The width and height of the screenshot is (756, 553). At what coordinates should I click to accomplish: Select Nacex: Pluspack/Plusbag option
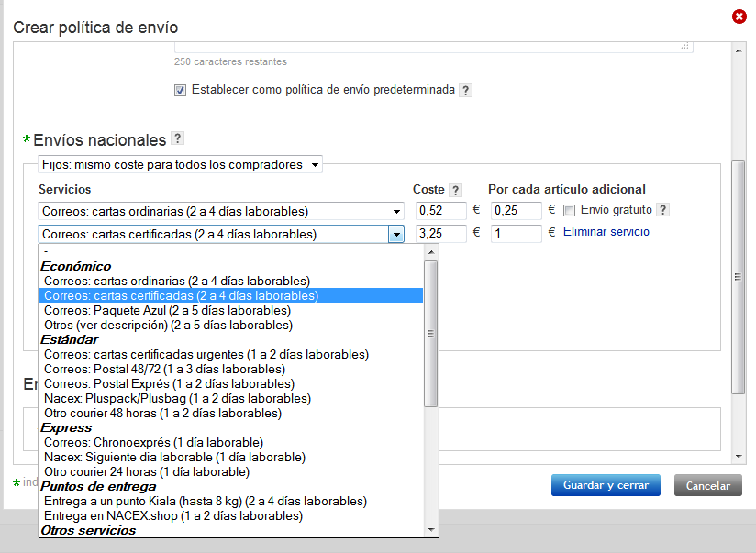(x=231, y=399)
